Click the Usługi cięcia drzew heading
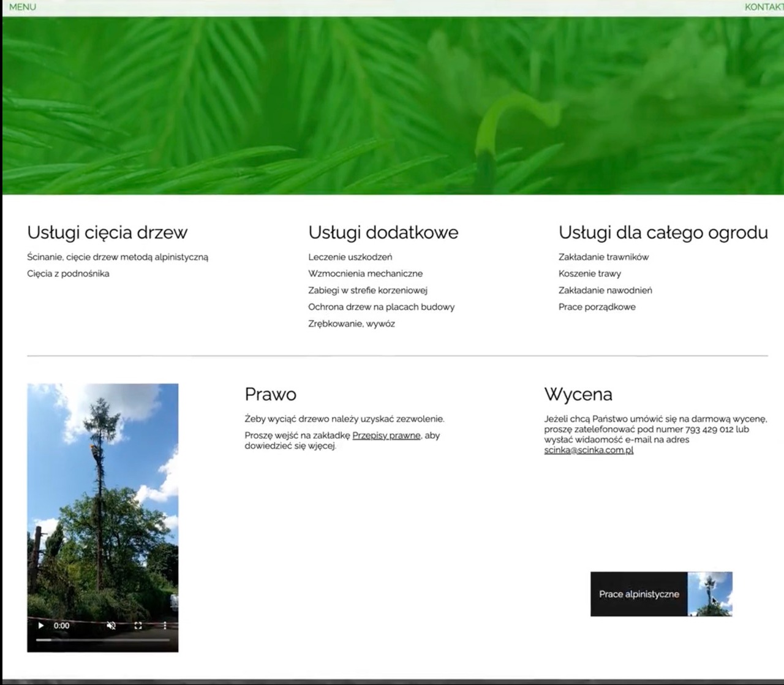 tap(107, 233)
